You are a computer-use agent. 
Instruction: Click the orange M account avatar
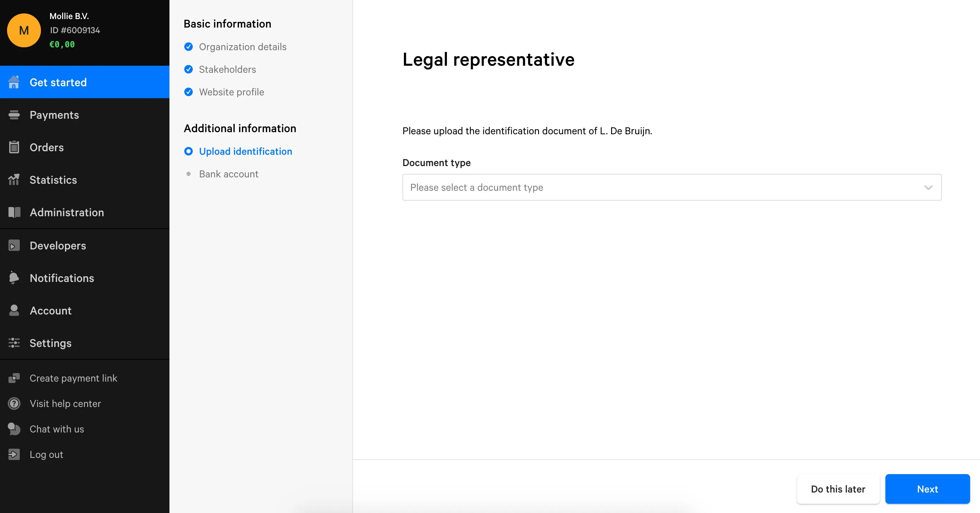coord(24,30)
